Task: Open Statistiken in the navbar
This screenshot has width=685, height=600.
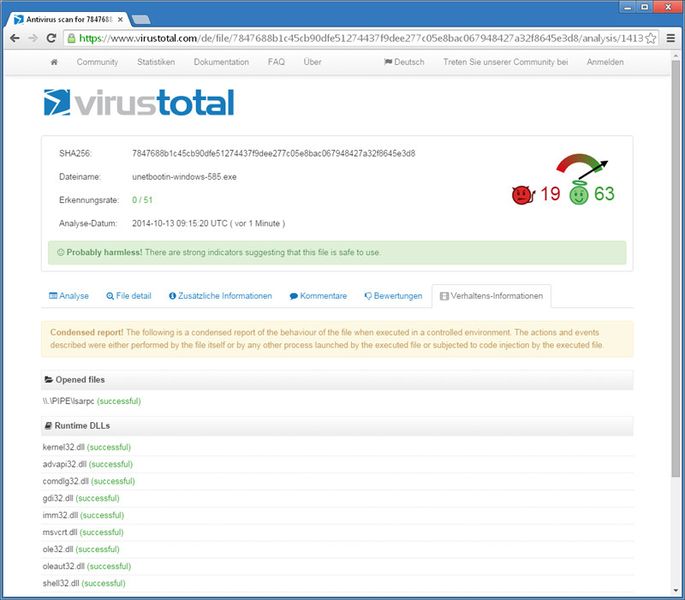Action: coord(156,62)
